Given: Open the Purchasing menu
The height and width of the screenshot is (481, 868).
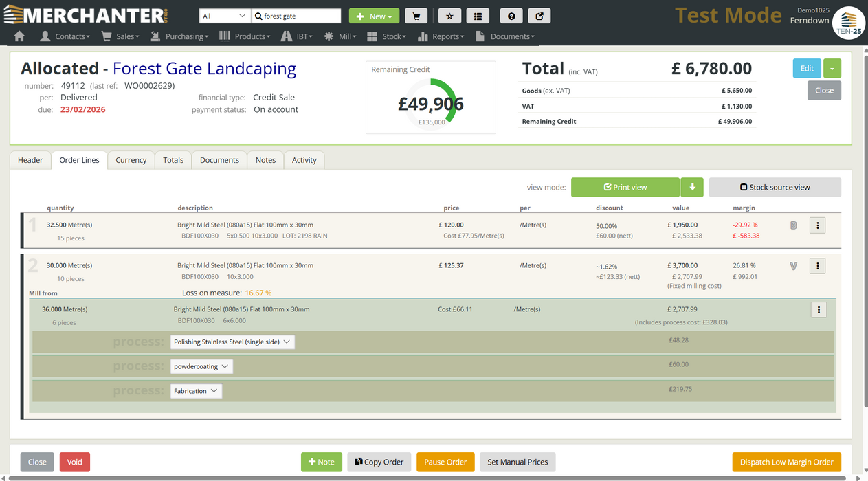Looking at the screenshot, I should tap(179, 36).
